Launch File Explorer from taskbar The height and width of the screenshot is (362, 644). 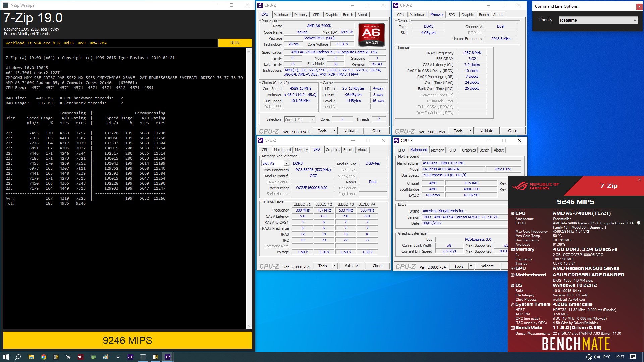pos(31,357)
